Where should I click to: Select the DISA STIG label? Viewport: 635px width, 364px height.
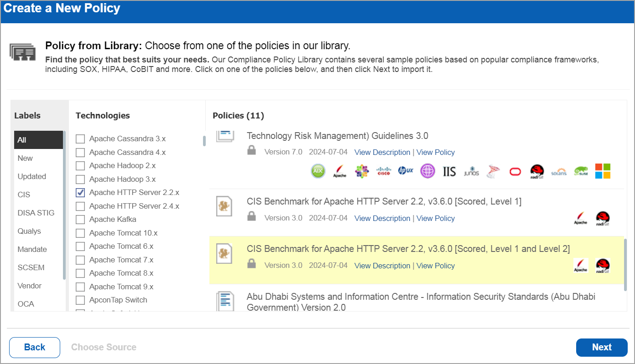36,213
